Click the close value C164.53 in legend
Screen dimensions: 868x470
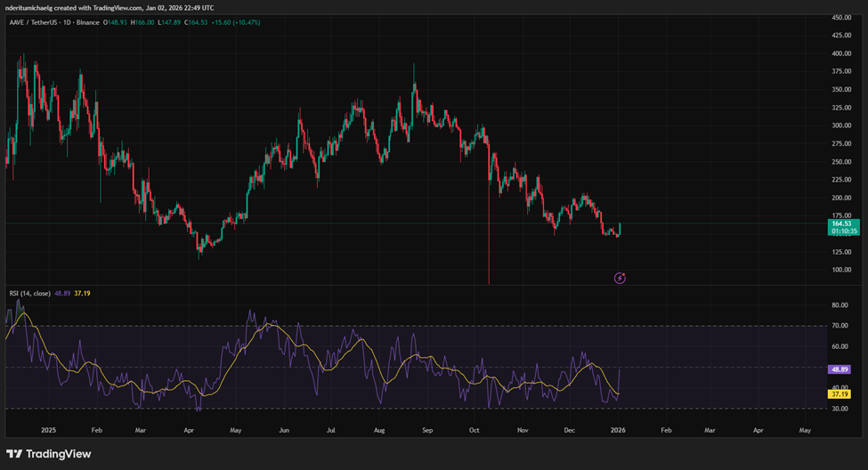[x=199, y=22]
